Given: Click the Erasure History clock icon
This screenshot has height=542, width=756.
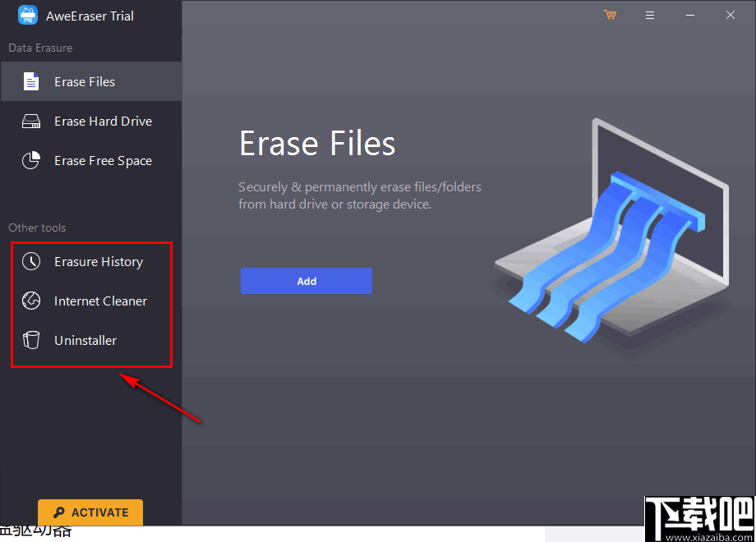Looking at the screenshot, I should pyautogui.click(x=31, y=261).
